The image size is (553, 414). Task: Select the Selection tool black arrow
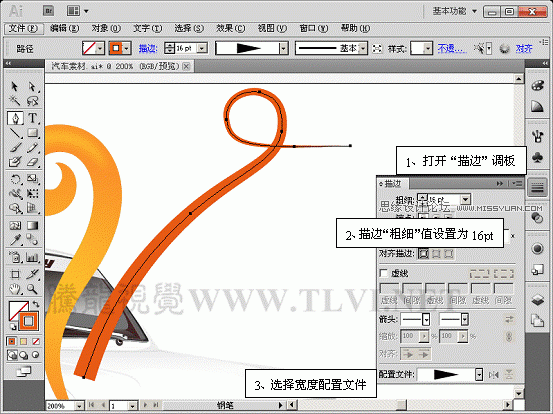(14, 86)
